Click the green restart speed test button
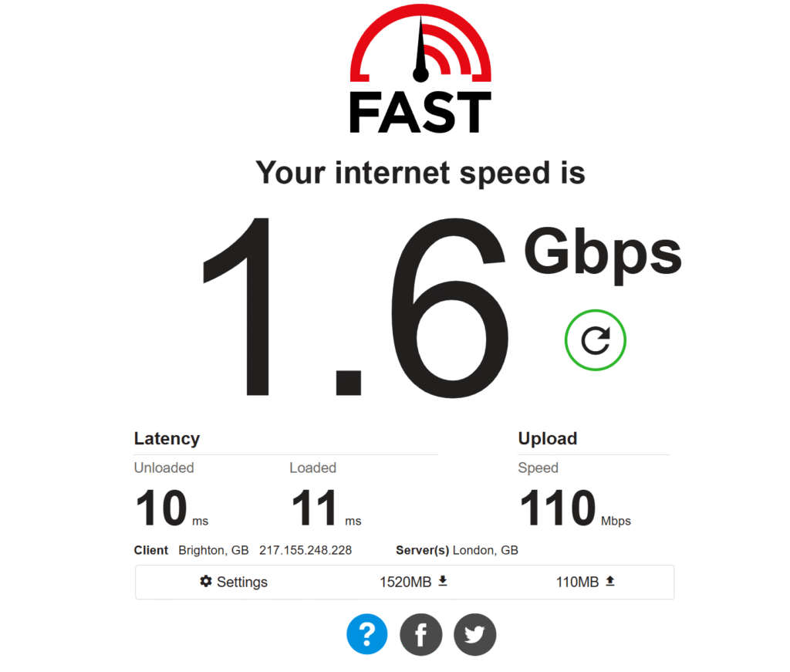This screenshot has width=790, height=672. (x=595, y=340)
